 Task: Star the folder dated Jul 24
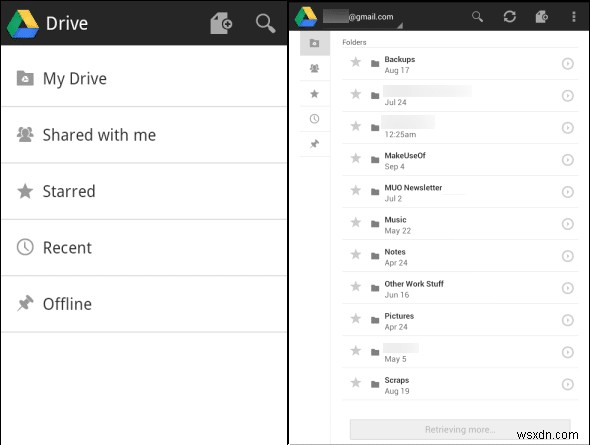pyautogui.click(x=356, y=94)
